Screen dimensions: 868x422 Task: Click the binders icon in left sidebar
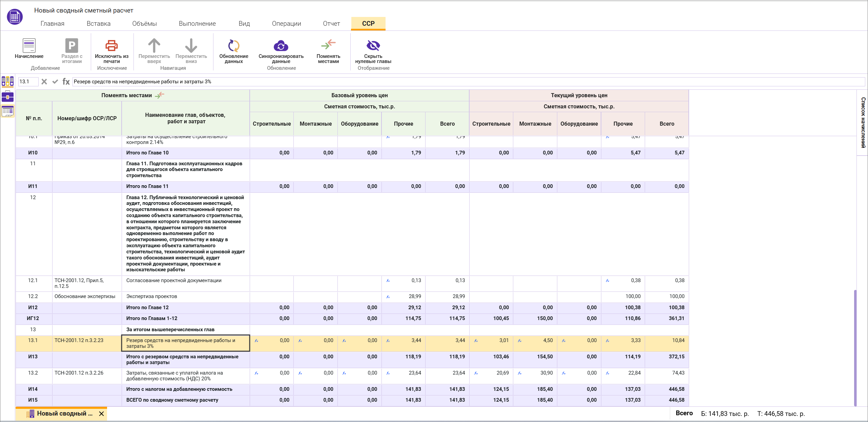coord(7,81)
